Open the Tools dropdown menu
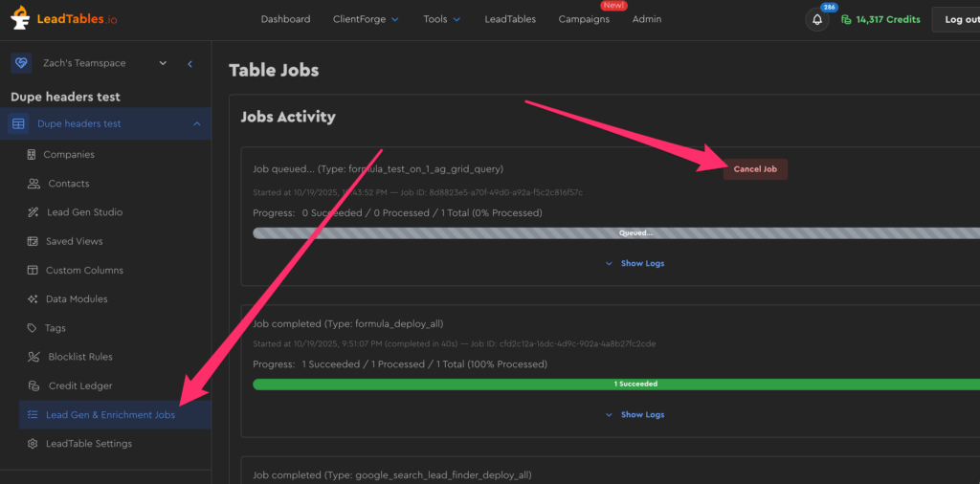The height and width of the screenshot is (484, 980). click(x=441, y=19)
